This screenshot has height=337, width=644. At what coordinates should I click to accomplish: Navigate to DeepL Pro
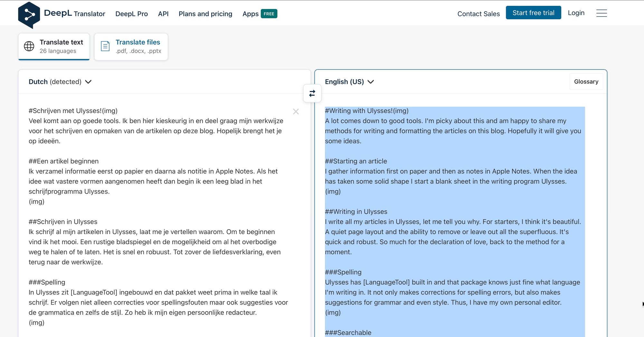(131, 14)
